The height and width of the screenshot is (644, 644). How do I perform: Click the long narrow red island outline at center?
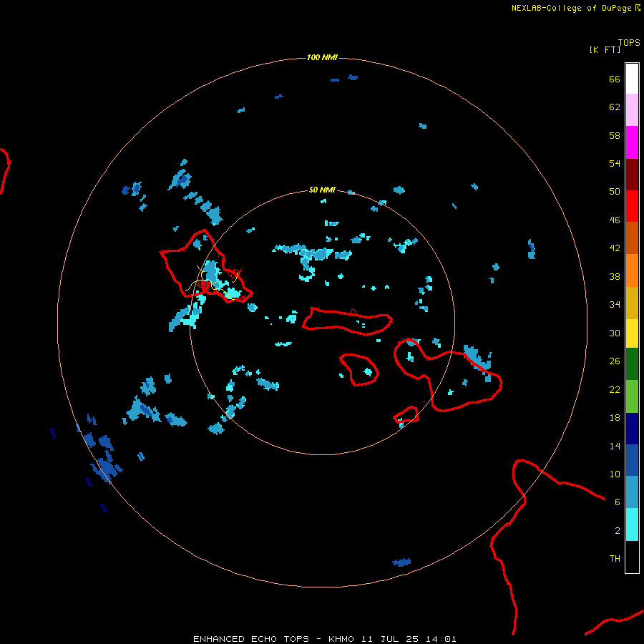coord(348,321)
